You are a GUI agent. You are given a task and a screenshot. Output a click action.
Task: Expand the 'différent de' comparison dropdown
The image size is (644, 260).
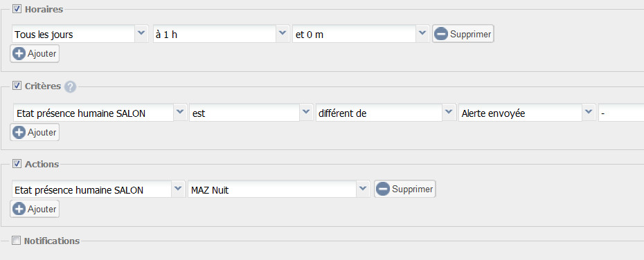click(449, 113)
